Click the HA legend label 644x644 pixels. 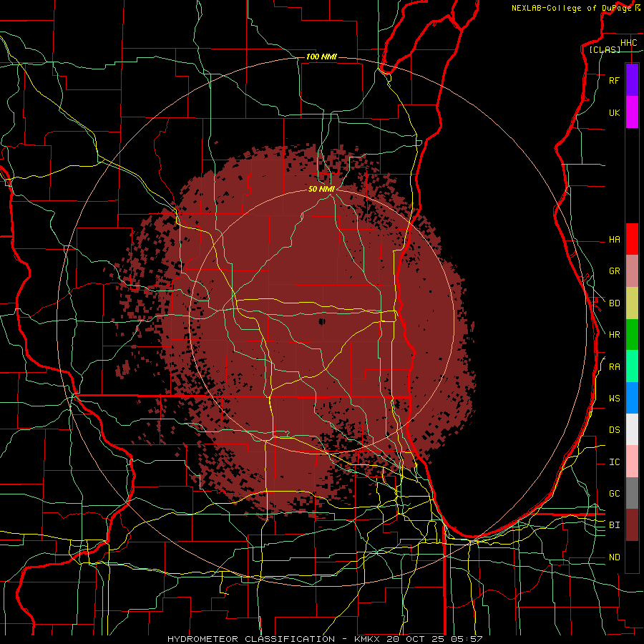coord(614,239)
